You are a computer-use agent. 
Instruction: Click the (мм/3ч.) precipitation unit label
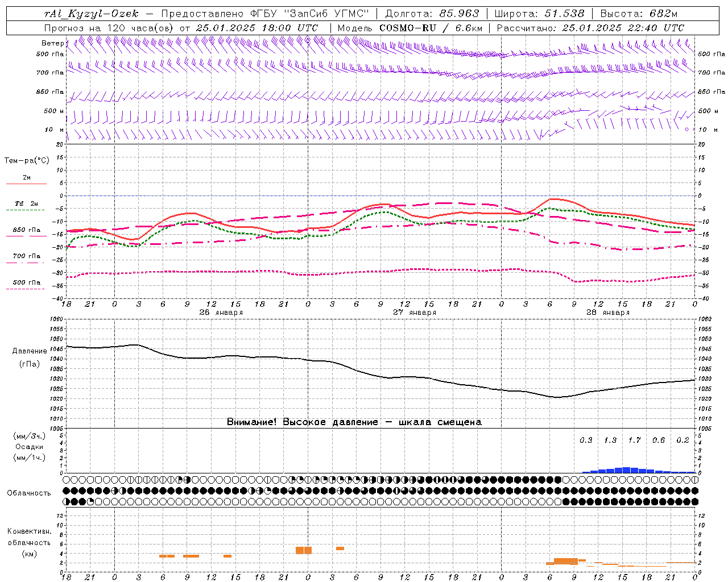click(x=29, y=436)
